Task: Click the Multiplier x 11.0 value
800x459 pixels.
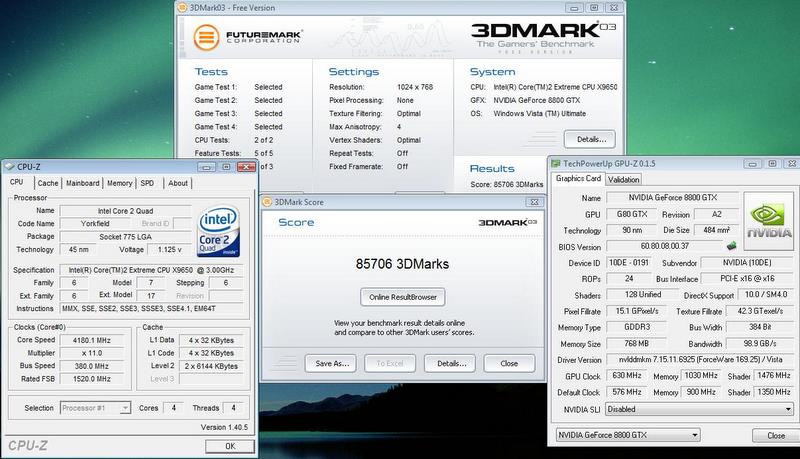Action: click(x=92, y=353)
